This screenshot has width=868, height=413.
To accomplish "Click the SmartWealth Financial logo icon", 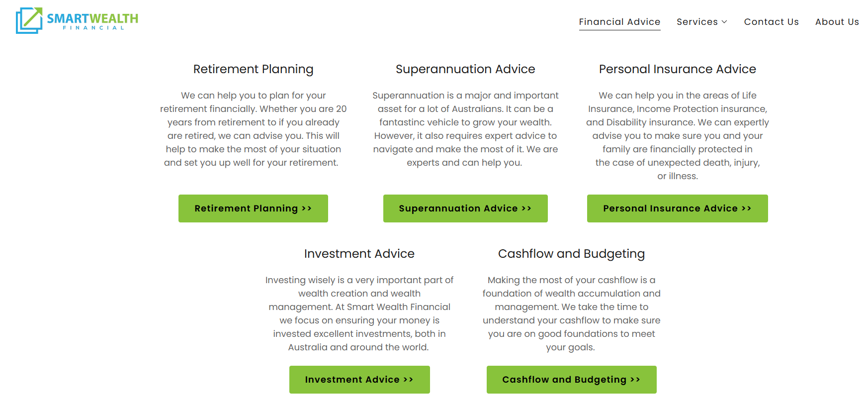I will pos(29,20).
